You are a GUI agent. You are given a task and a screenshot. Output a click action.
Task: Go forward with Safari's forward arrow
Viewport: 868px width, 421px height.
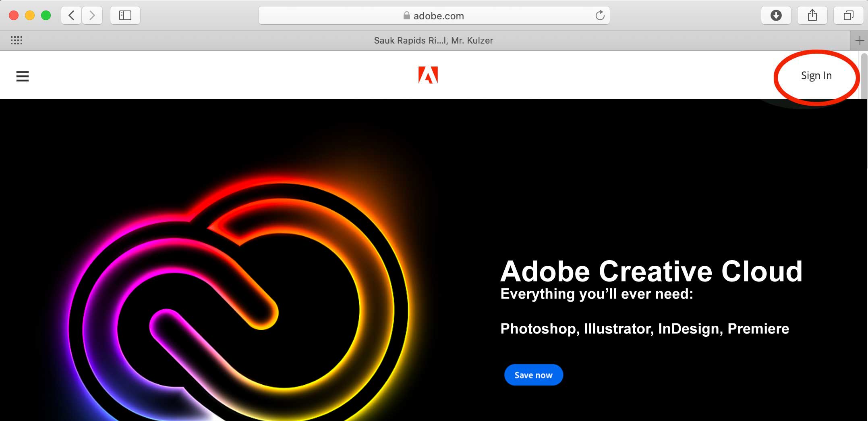92,15
